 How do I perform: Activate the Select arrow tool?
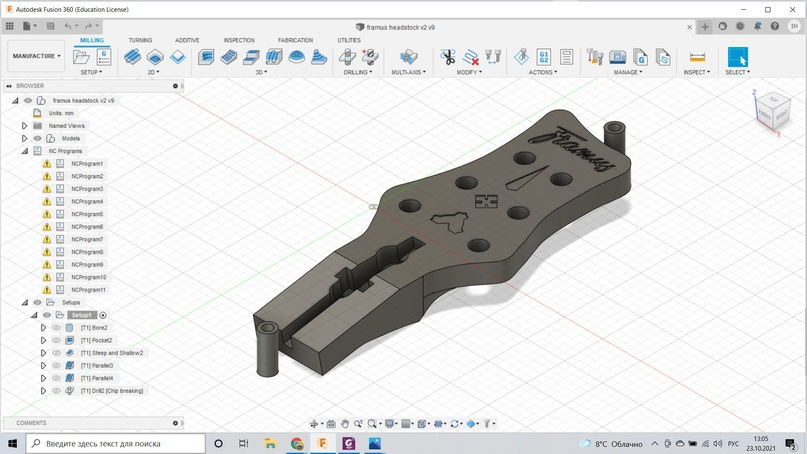pyautogui.click(x=738, y=57)
